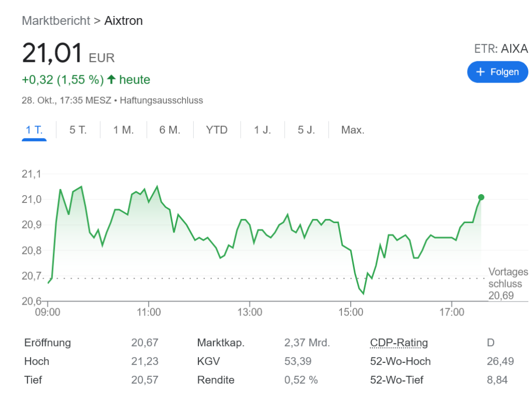This screenshot has width=532, height=396.
Task: Click the green up arrow next to heute
Action: (111, 80)
